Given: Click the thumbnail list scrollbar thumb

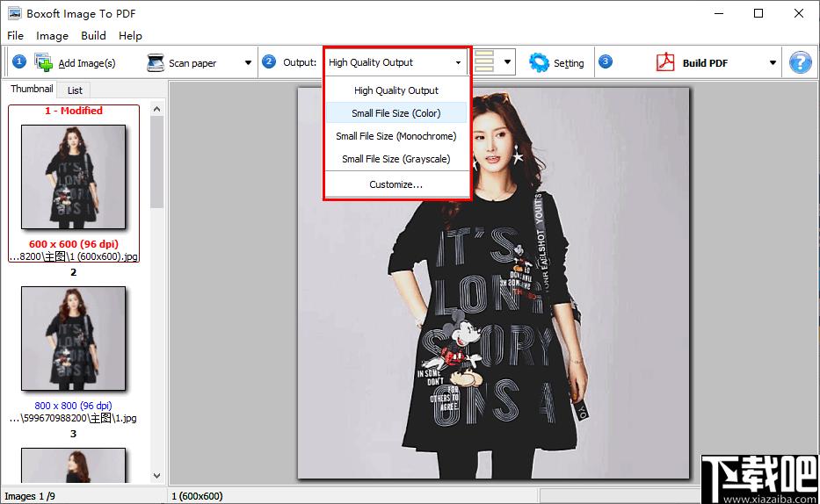Looking at the screenshot, I should [x=157, y=162].
